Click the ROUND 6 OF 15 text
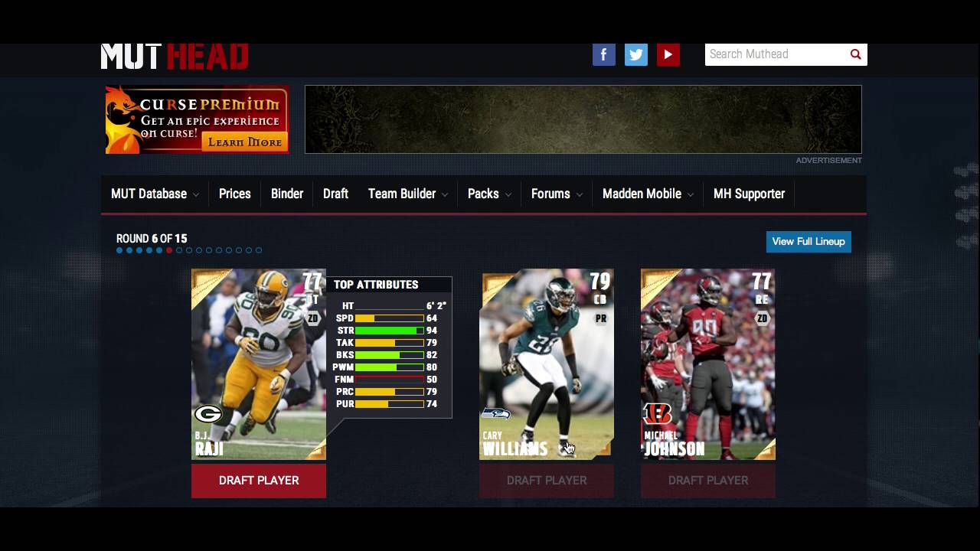 [x=152, y=239]
